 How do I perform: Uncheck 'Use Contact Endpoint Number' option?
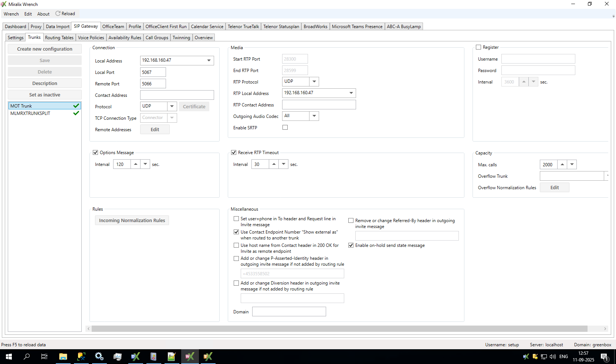click(236, 232)
